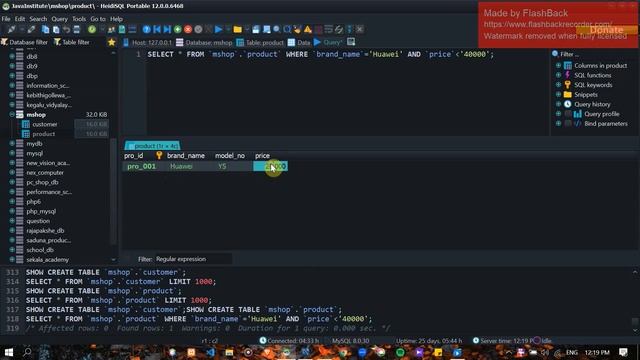The height and width of the screenshot is (360, 640).
Task: Open the run query dropdown arrow
Action: [x=228, y=29]
